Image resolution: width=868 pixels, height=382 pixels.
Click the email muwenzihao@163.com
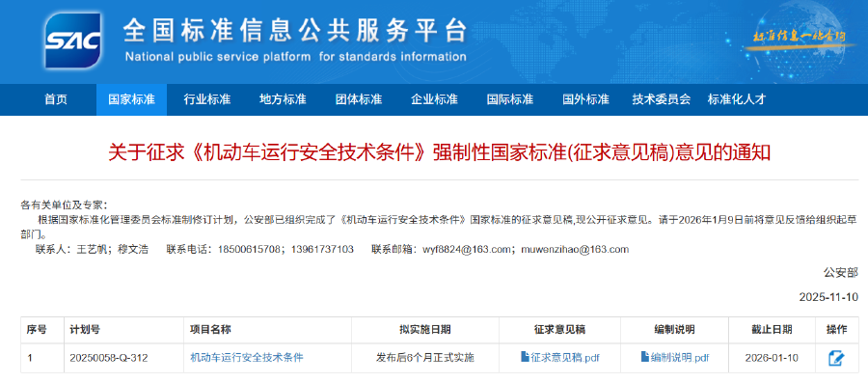[575, 249]
